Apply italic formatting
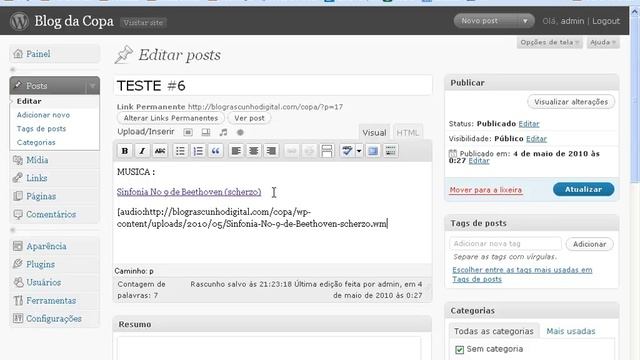Viewport: 640px width, 360px height. pos(142,151)
